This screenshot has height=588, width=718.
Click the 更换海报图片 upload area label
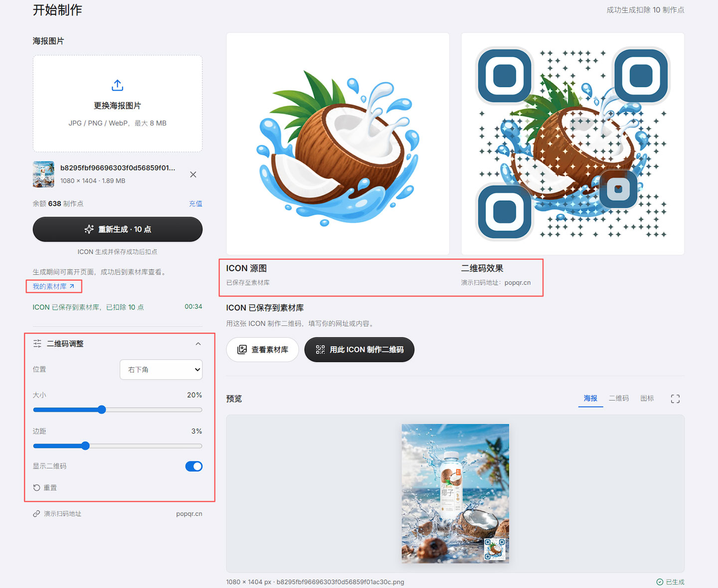tap(117, 106)
